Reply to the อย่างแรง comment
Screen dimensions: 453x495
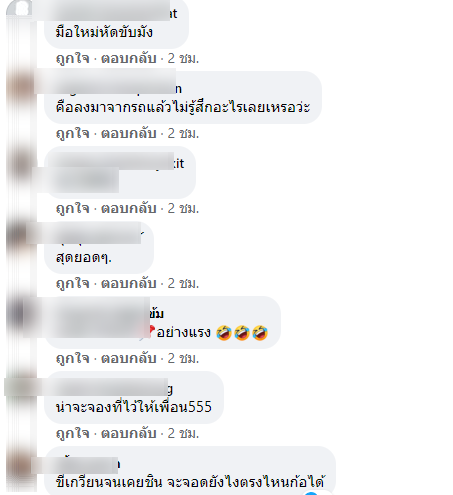pyautogui.click(x=129, y=358)
